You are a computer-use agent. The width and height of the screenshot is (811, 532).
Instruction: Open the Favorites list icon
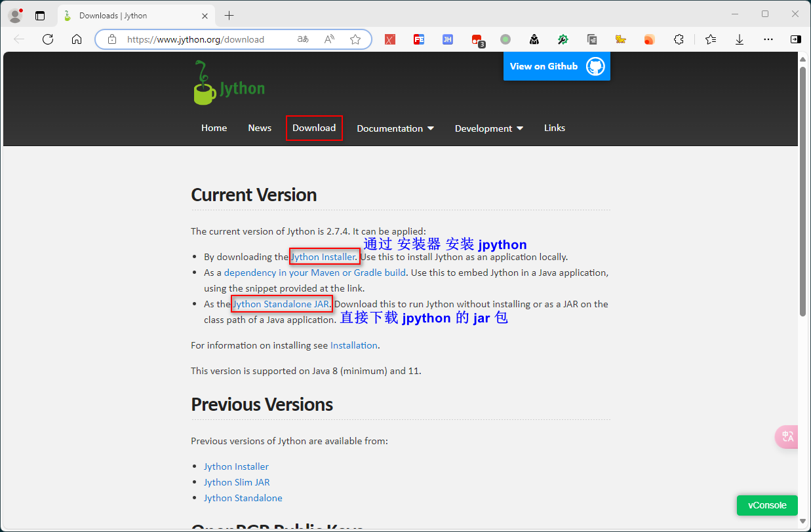tap(711, 39)
